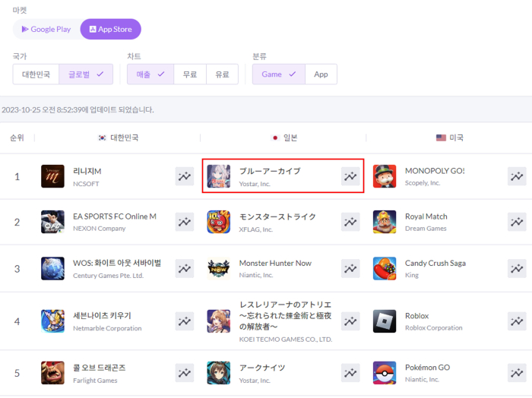Open trend chart for ブルーアーカイブ

coord(350,176)
